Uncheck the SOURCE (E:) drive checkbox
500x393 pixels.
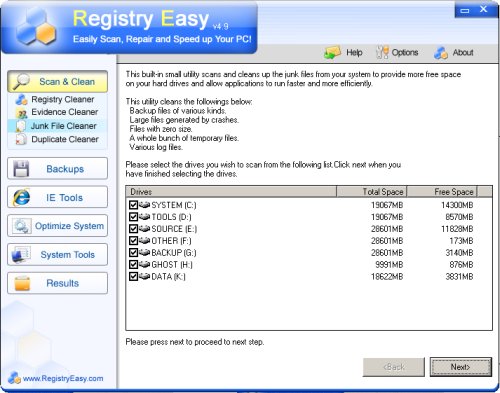133,229
